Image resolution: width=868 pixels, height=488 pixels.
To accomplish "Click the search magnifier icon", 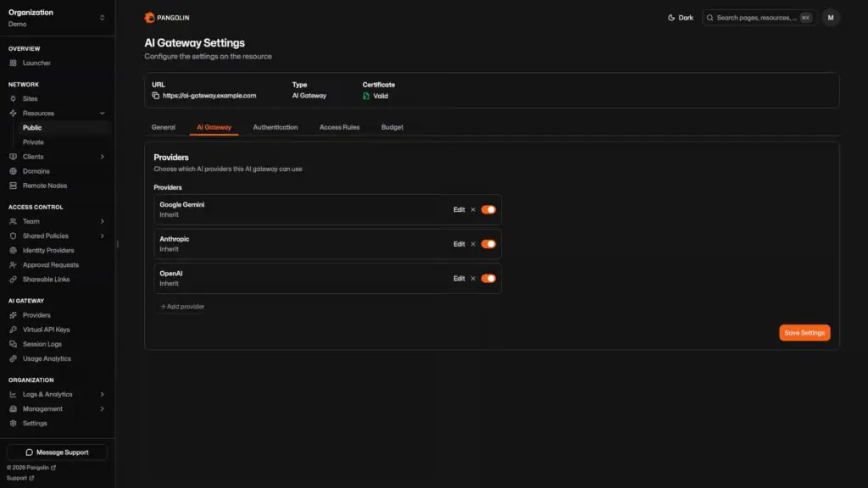I will [x=709, y=18].
